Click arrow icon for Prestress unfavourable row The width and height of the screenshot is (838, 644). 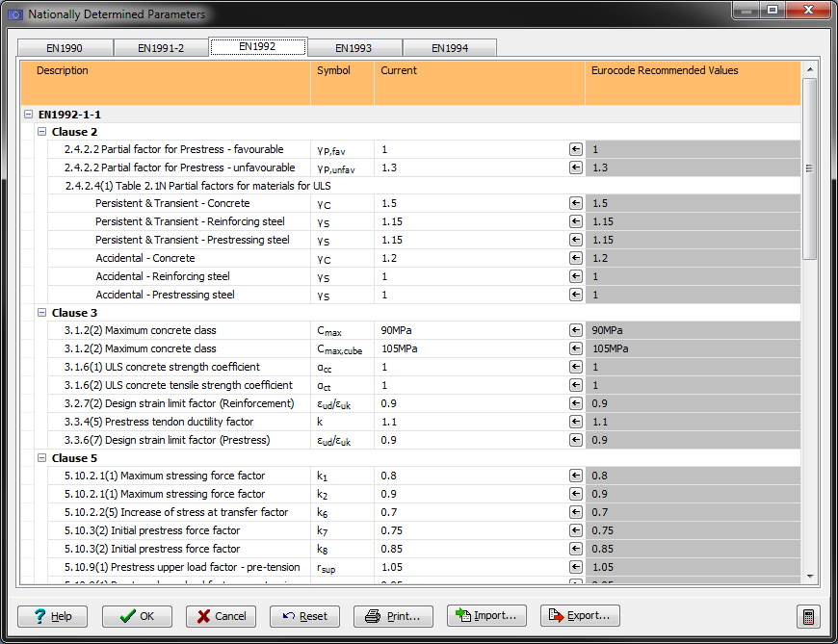click(x=576, y=167)
